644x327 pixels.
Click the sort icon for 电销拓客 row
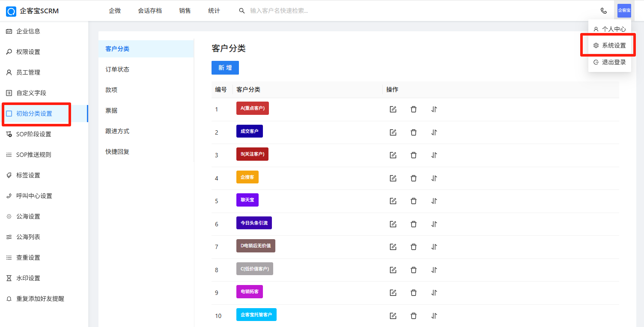(434, 293)
